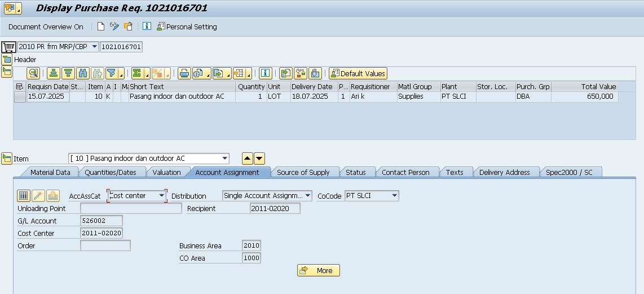Switch to the Valuation tab

click(x=166, y=172)
